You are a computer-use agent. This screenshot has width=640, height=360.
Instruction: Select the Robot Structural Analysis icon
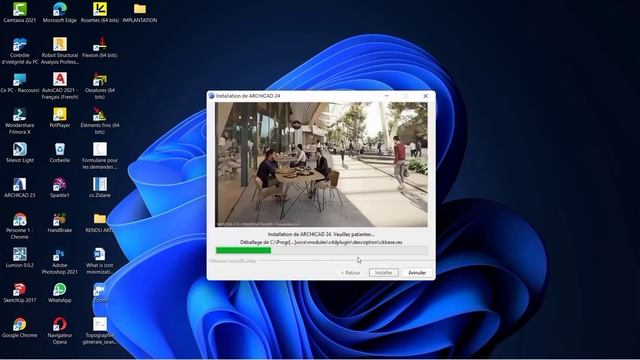[x=60, y=51]
